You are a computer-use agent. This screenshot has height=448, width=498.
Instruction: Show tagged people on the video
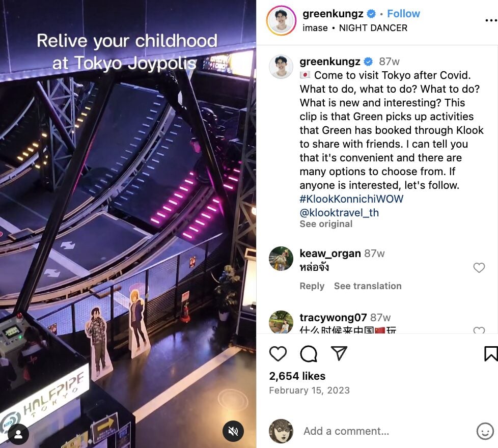(x=18, y=434)
